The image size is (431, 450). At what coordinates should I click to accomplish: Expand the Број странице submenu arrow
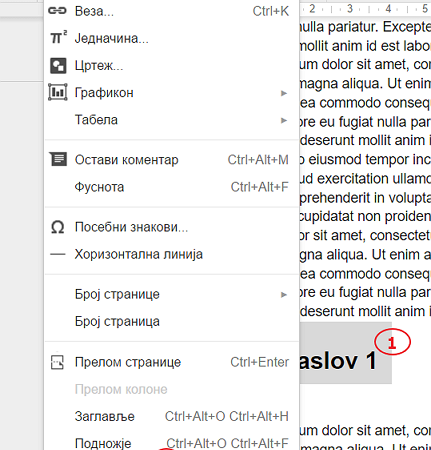click(x=284, y=295)
